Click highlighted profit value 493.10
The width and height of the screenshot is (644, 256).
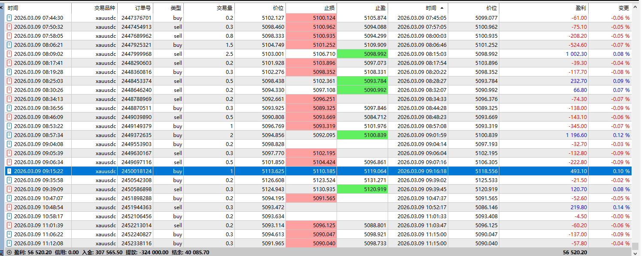point(578,171)
